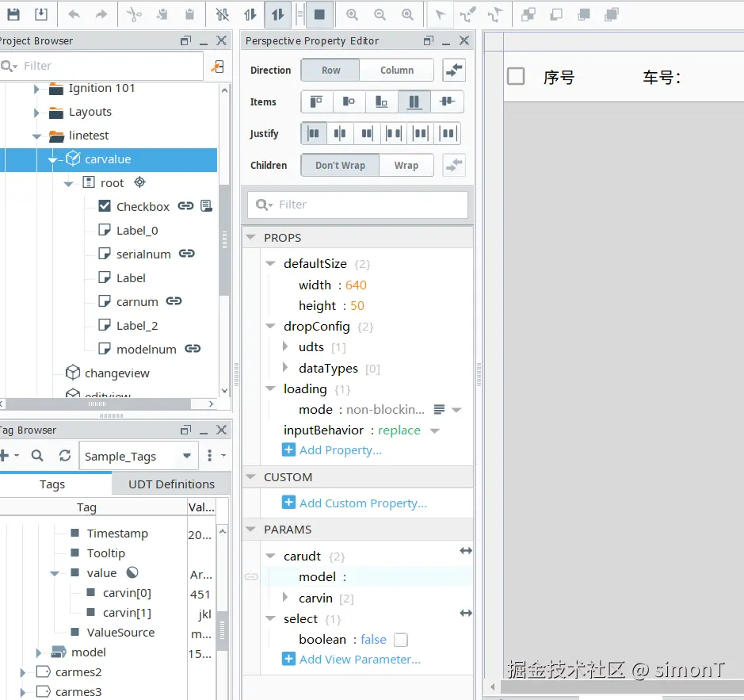
Task: Click Project Browser vertical scrollbar
Action: click(x=224, y=239)
